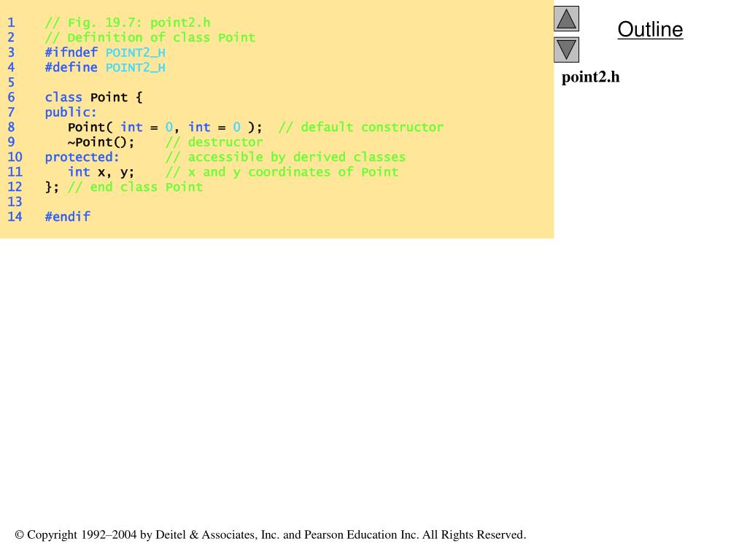Click line number 14
The height and width of the screenshot is (560, 747).
[15, 217]
